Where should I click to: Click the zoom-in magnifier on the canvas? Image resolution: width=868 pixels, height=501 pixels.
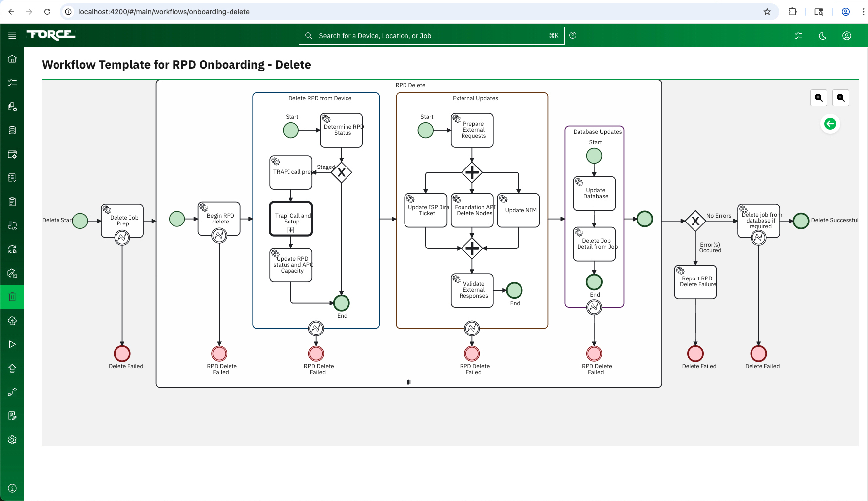818,98
